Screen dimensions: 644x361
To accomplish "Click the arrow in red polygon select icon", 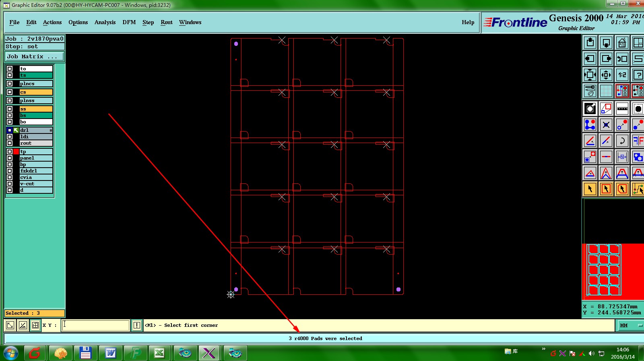I will (x=622, y=189).
